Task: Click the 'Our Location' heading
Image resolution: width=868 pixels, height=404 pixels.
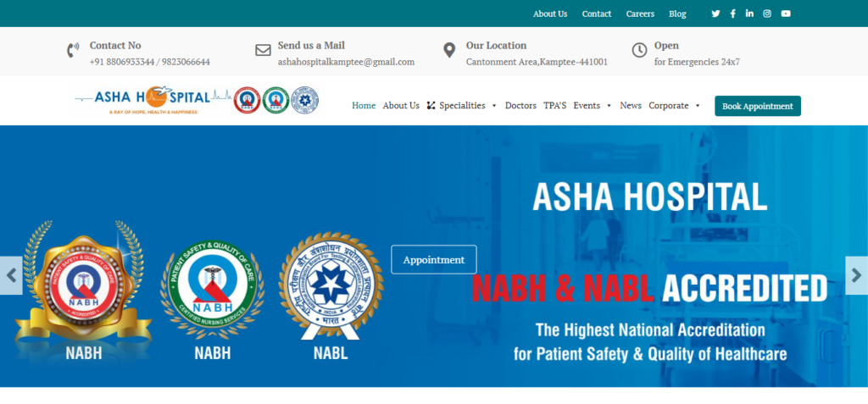Action: click(496, 46)
